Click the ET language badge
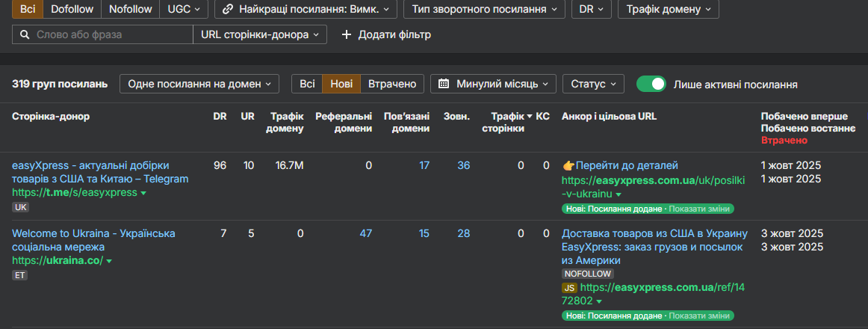The image size is (868, 329). click(19, 275)
